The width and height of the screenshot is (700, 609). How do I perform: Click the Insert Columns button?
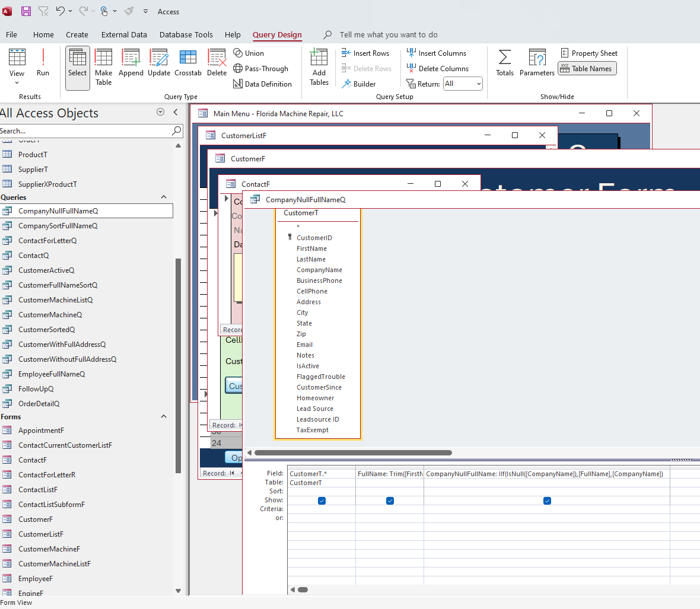436,53
